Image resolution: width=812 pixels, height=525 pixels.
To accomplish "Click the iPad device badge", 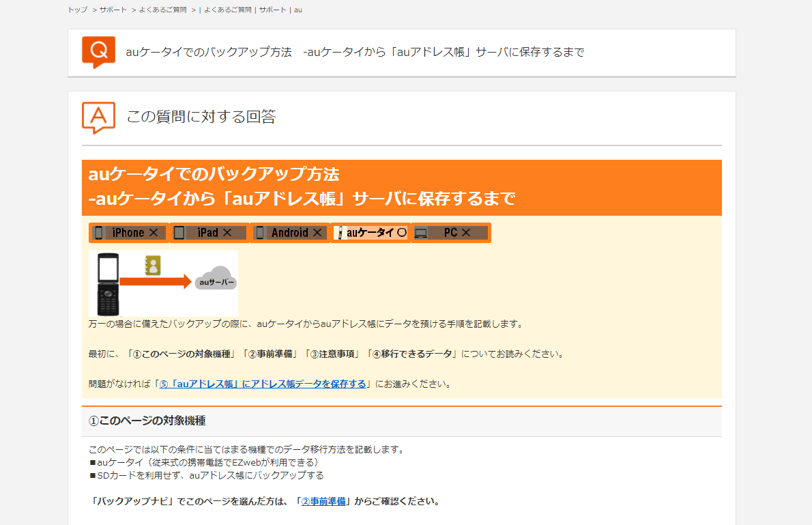I will [209, 233].
